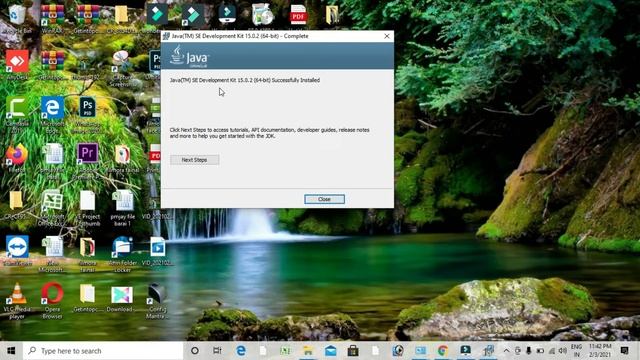Viewport: 640px width, 360px height.
Task: Open Mail app from the taskbar
Action: [x=331, y=351]
